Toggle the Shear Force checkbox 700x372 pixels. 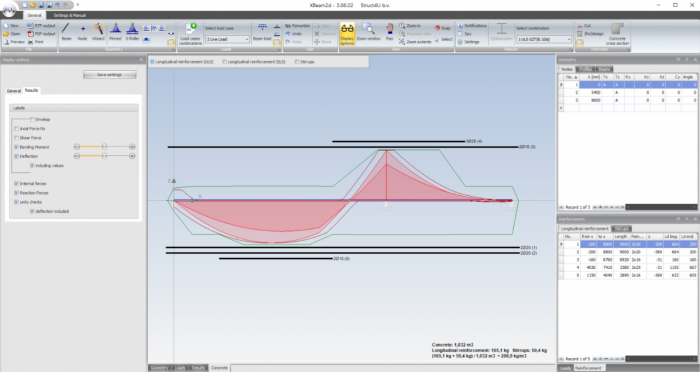click(x=17, y=138)
